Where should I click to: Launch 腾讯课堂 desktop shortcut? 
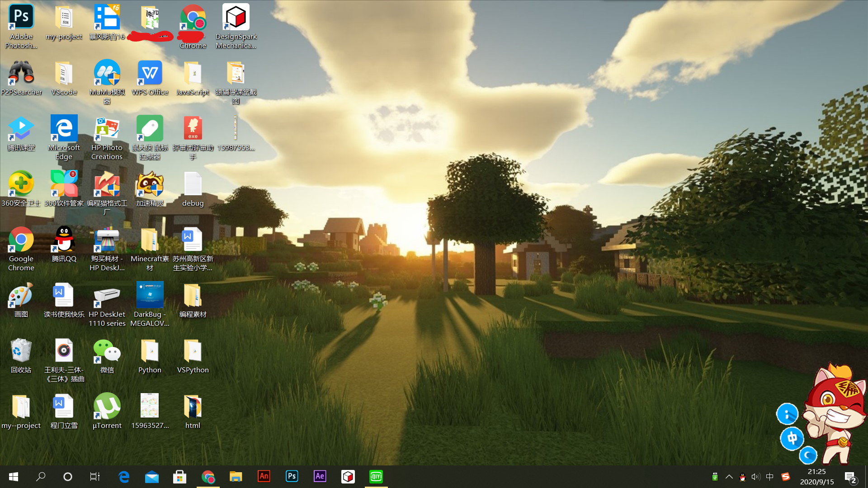(21, 133)
